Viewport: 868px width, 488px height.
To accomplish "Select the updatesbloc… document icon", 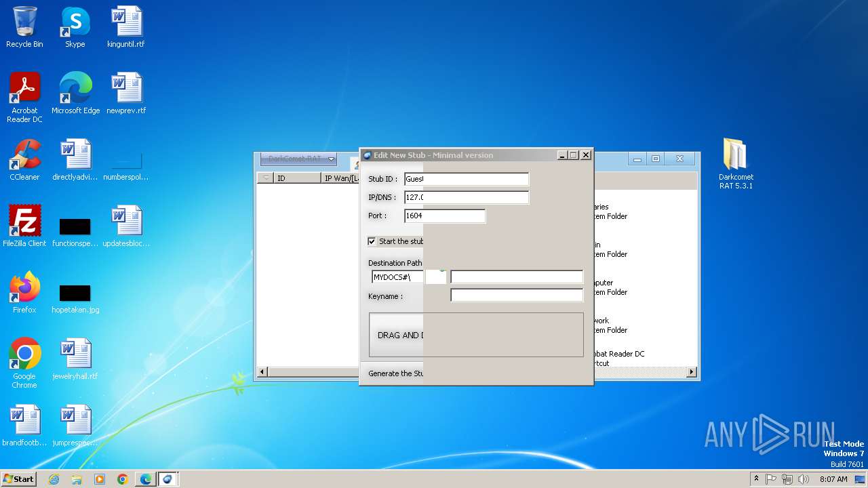I will click(x=126, y=226).
